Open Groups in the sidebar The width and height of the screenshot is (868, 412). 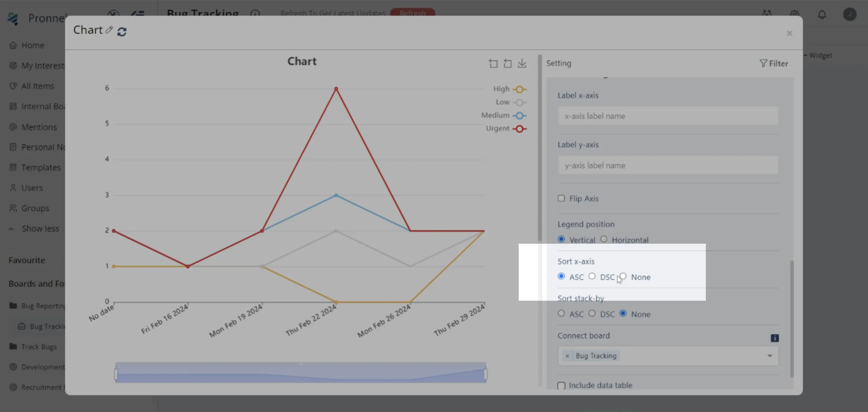click(x=35, y=208)
